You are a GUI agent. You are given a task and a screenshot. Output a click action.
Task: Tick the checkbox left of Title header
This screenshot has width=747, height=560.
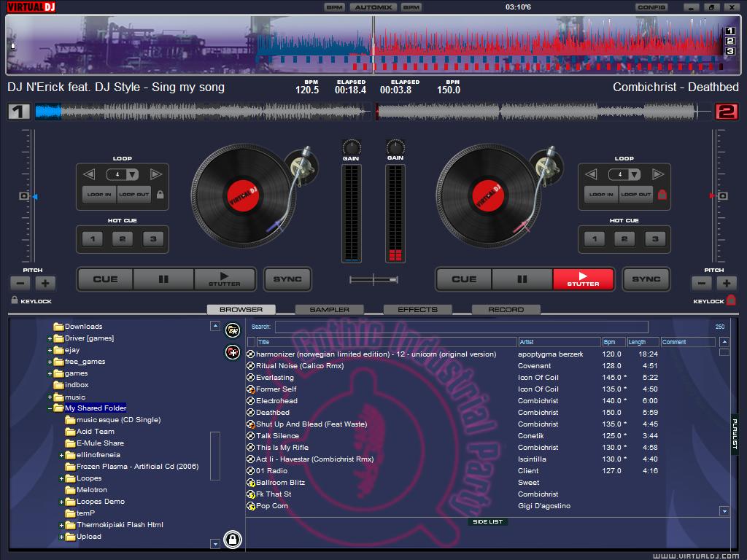tap(252, 342)
